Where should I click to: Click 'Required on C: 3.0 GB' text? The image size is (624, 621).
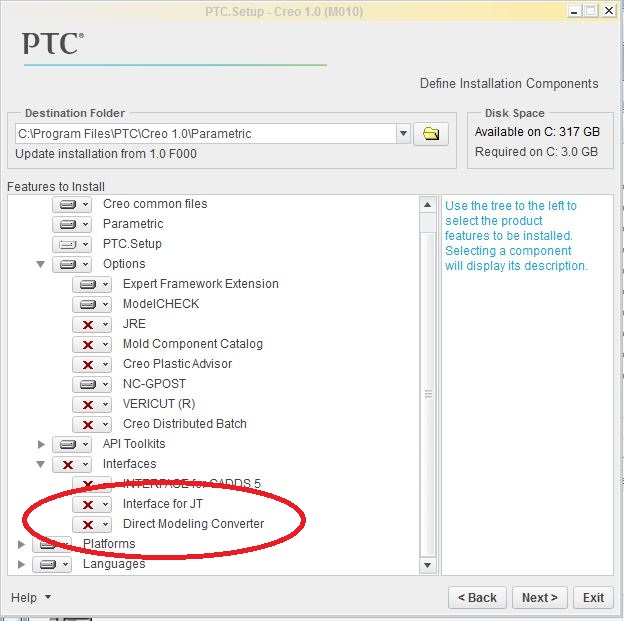pyautogui.click(x=536, y=152)
